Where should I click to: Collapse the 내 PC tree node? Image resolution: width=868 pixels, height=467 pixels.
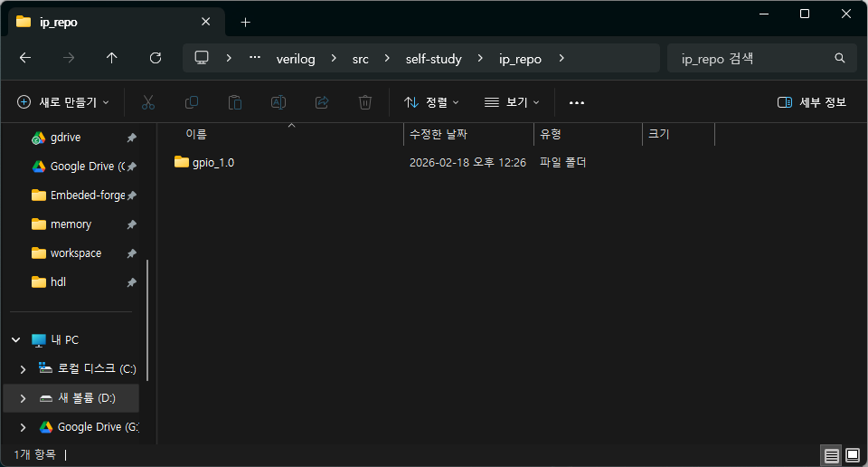point(16,339)
